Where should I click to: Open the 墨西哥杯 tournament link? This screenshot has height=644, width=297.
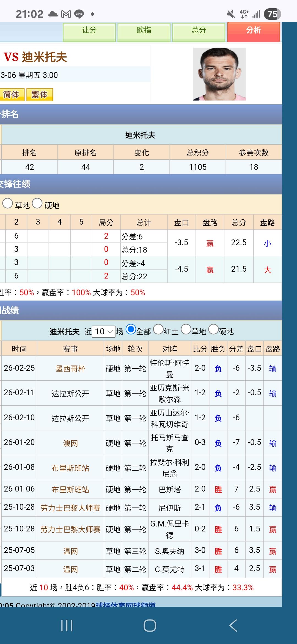click(70, 369)
